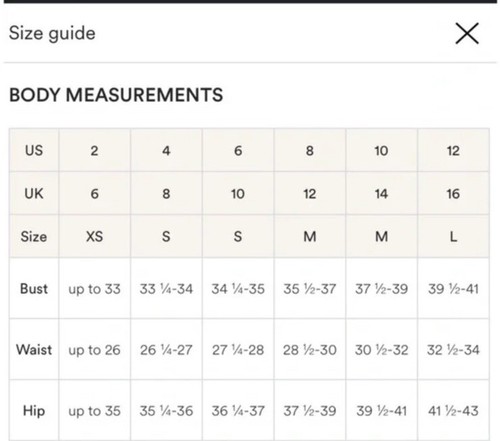Image resolution: width=500 pixels, height=441 pixels.
Task: Select US size 2 cell
Action: click(95, 150)
